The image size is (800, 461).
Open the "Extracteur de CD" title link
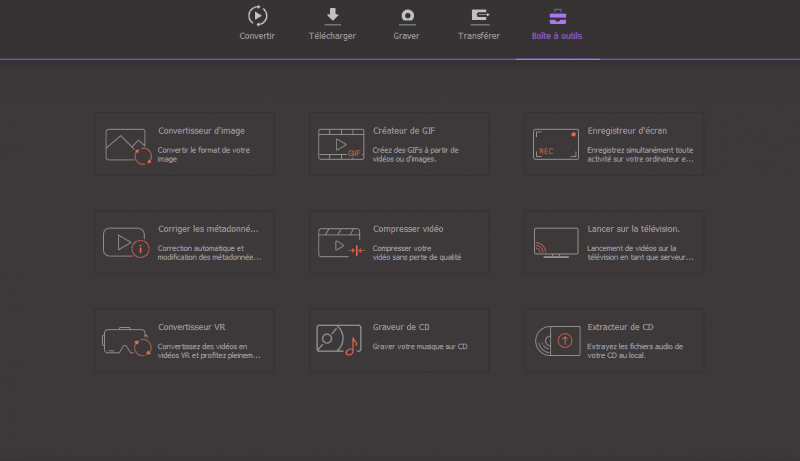(x=620, y=327)
